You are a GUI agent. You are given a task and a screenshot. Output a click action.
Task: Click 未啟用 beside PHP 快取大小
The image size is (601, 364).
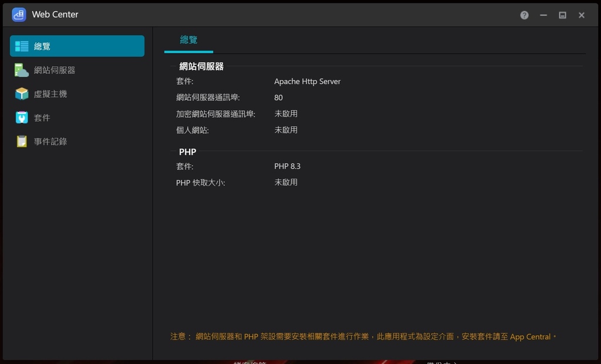click(x=286, y=182)
